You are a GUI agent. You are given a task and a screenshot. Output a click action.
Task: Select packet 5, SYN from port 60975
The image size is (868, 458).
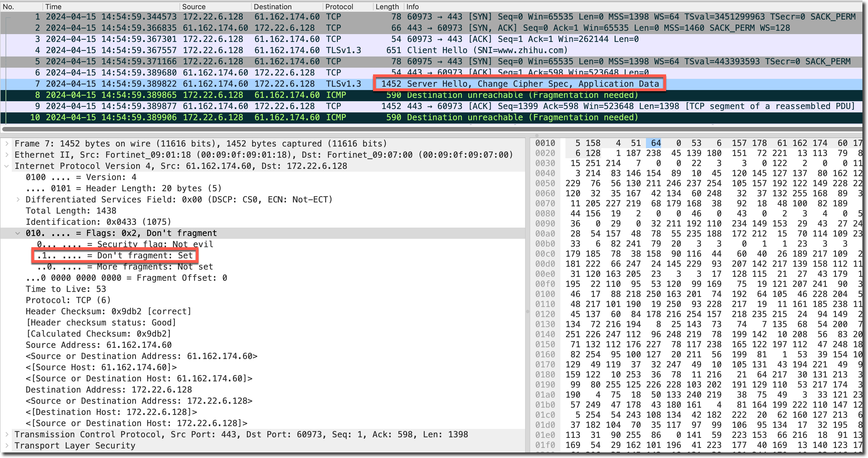(431, 61)
